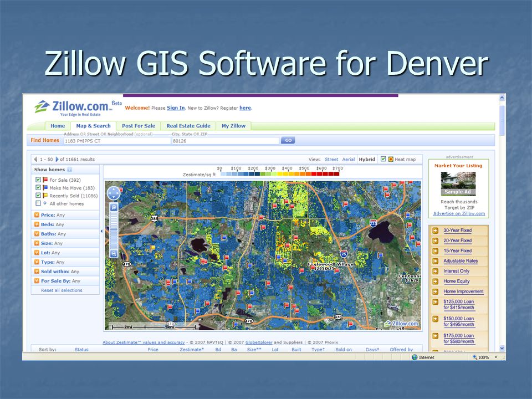Open the Real Estate Guide tab
Viewport: 532px width, 399px height.
[x=188, y=126]
